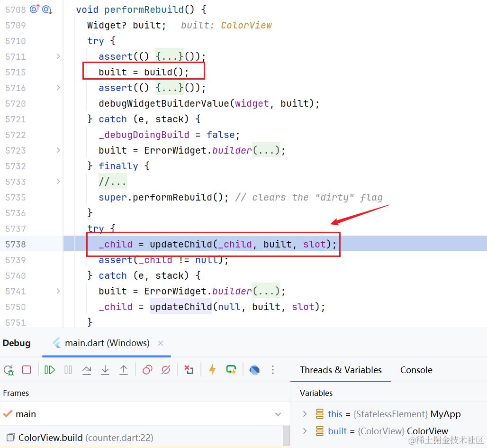
Task: Expand the 'this' variable node
Action: tap(305, 414)
